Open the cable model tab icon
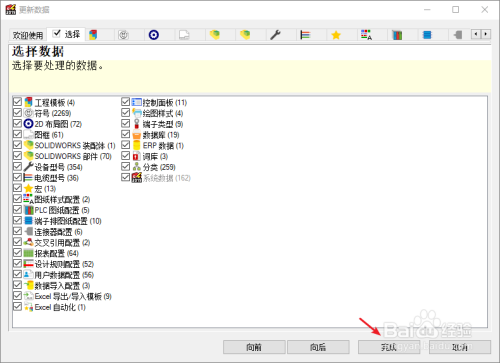500x363 pixels. coord(305,35)
